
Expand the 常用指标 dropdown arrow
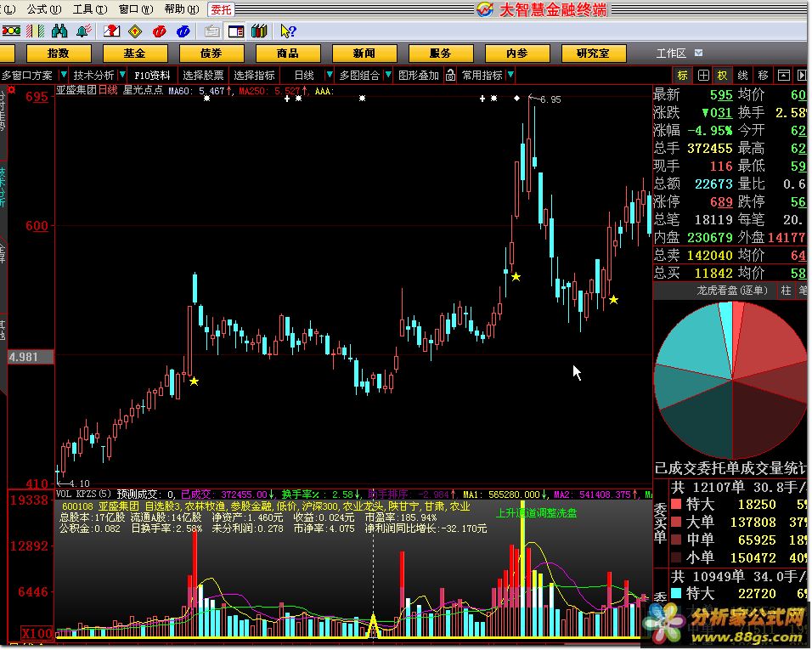510,75
